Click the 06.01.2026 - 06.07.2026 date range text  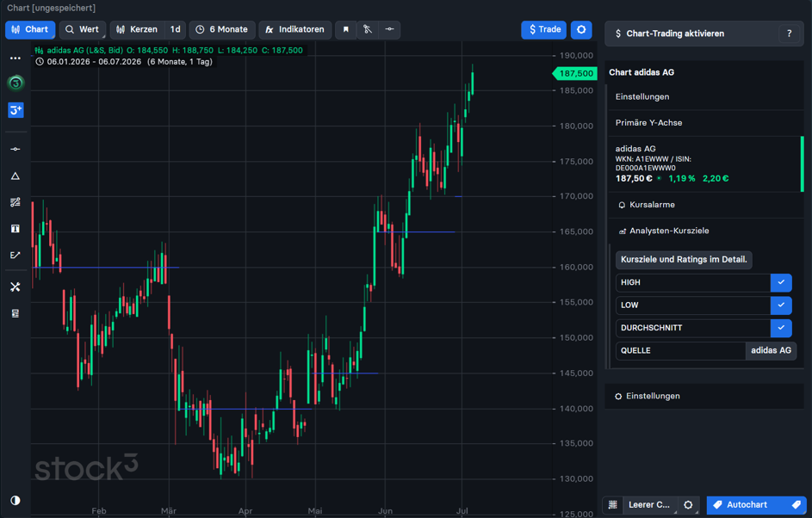pos(94,62)
